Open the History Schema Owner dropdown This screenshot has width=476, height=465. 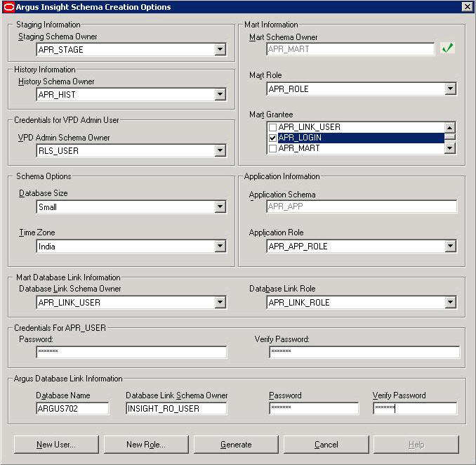220,94
